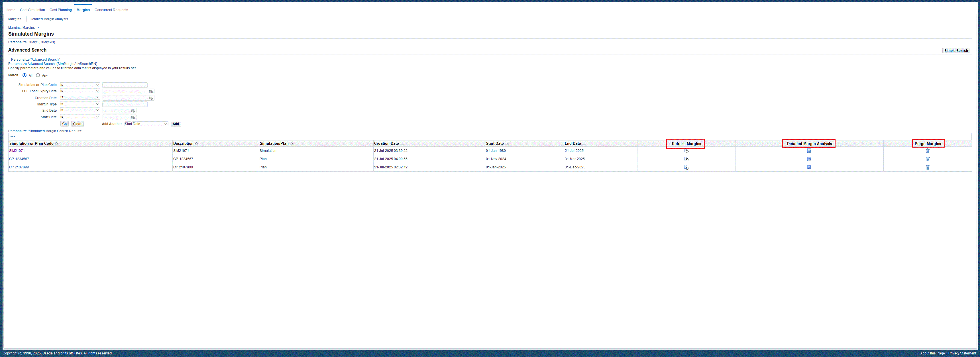980x357 pixels.
Task: Purge margins for CP 2107899 row
Action: click(x=928, y=167)
